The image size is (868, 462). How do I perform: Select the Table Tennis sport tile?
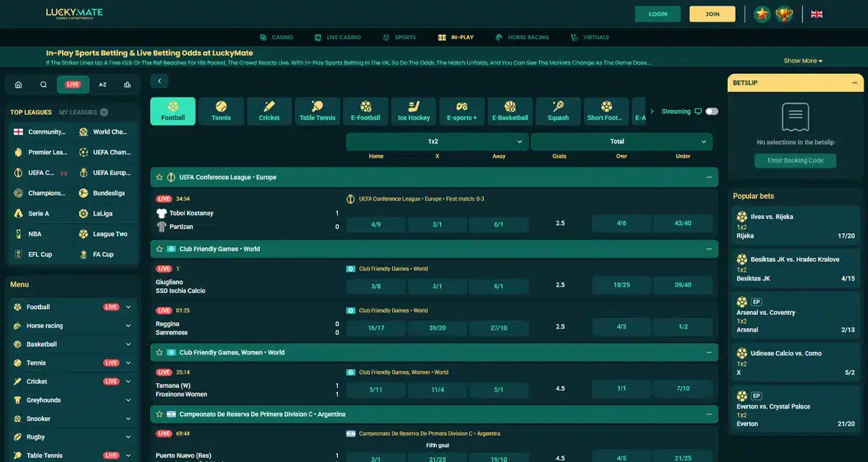317,111
